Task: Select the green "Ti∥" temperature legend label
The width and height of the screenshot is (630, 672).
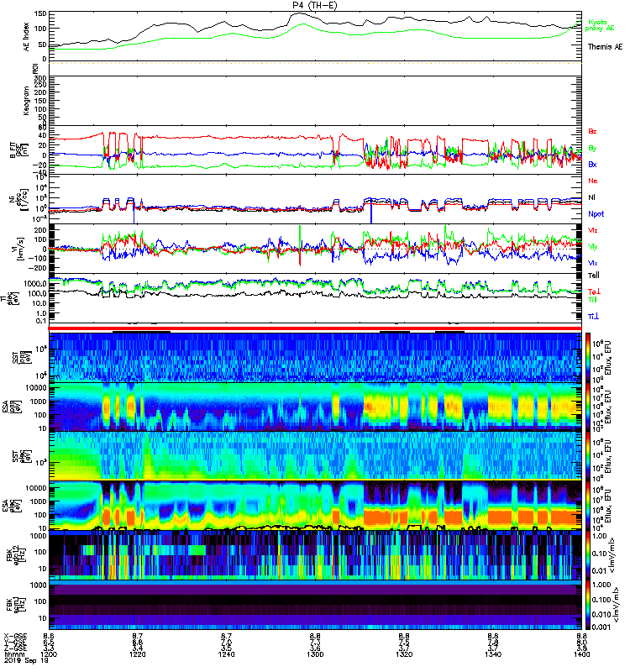Action: click(x=592, y=300)
